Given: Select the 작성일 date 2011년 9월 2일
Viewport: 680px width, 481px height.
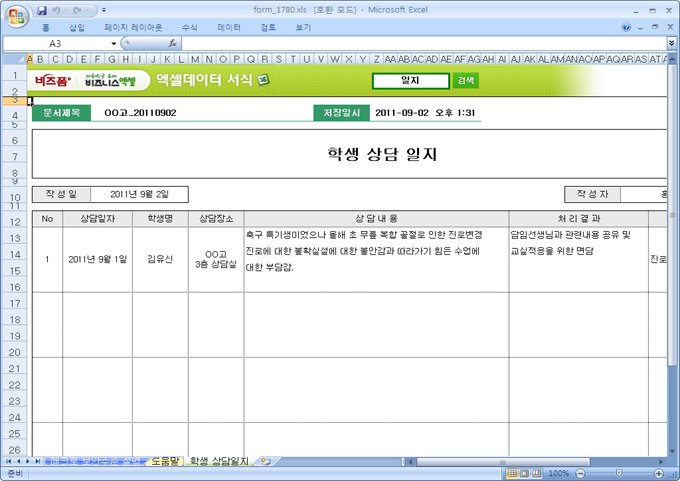Looking at the screenshot, I should (139, 194).
